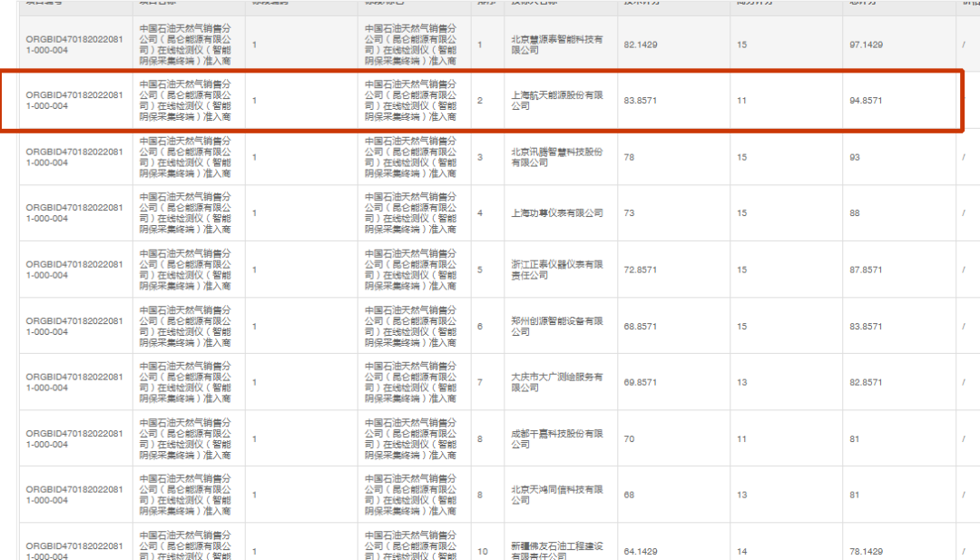Select company name 成都千嘉科技股份有限公司
This screenshot has height=560, width=980.
click(x=557, y=438)
